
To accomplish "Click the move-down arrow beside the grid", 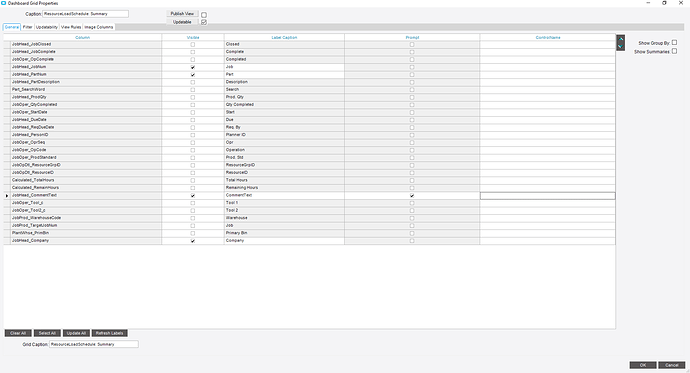I will (x=620, y=47).
